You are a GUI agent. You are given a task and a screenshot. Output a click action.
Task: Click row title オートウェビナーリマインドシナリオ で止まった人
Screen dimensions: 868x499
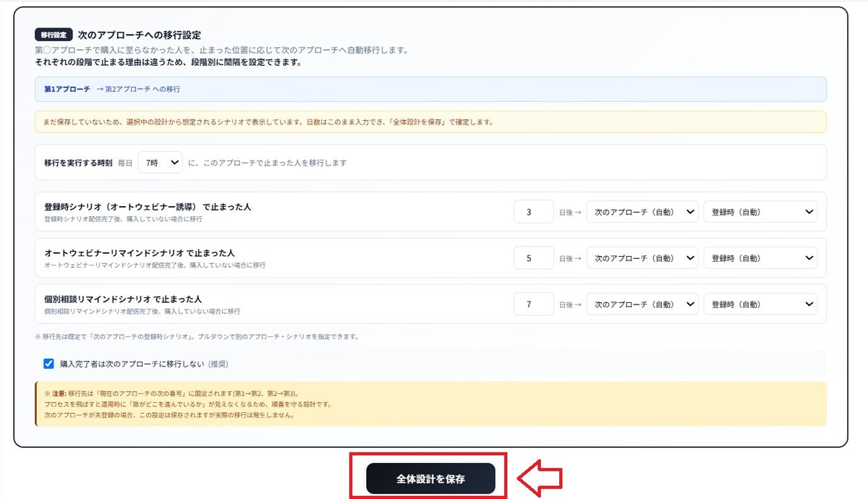click(x=139, y=253)
